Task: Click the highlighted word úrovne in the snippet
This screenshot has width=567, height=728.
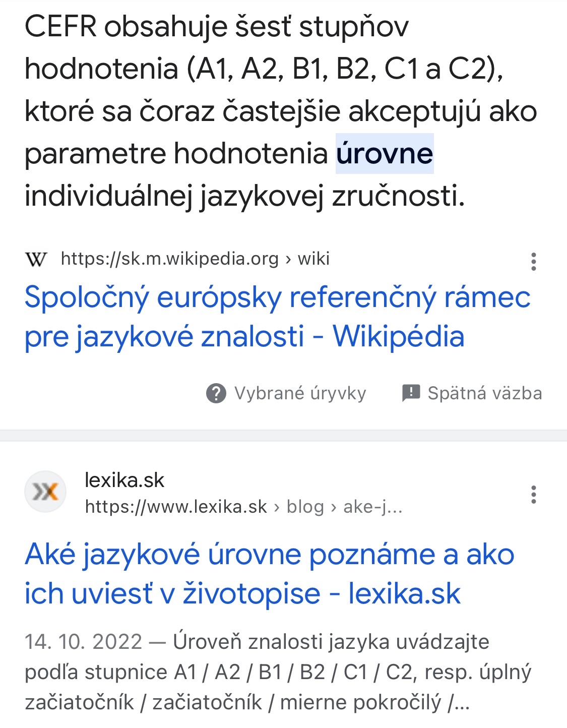Action: (385, 153)
